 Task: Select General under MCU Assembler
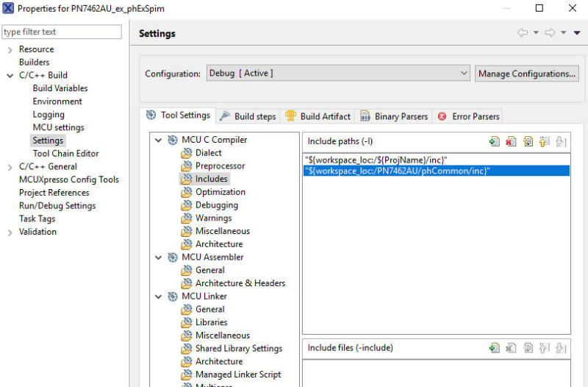coord(209,270)
